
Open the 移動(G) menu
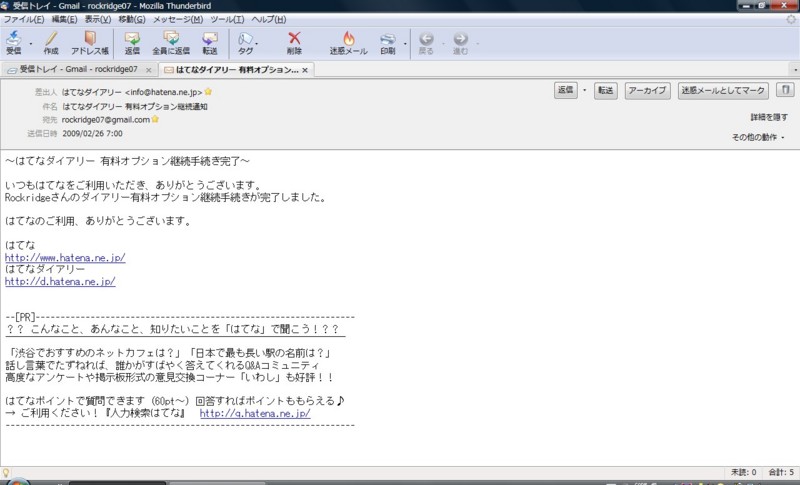point(132,19)
